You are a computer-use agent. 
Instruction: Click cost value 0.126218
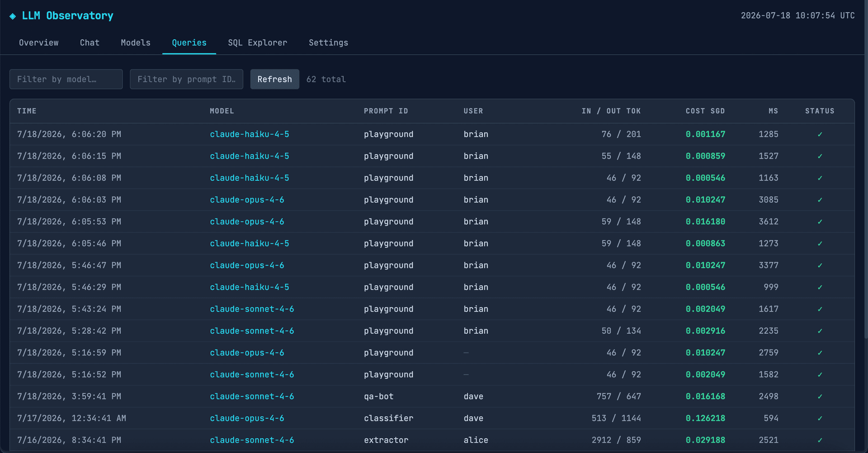[705, 418]
